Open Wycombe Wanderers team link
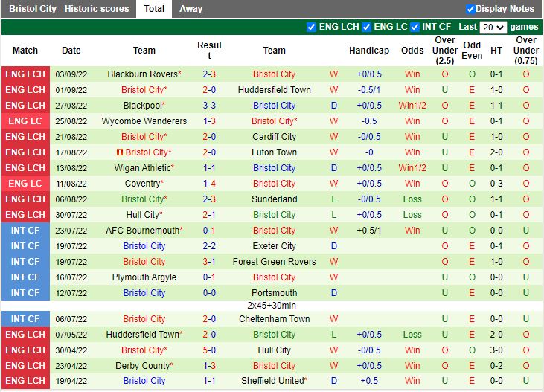This screenshot has width=544, height=392. (x=144, y=121)
